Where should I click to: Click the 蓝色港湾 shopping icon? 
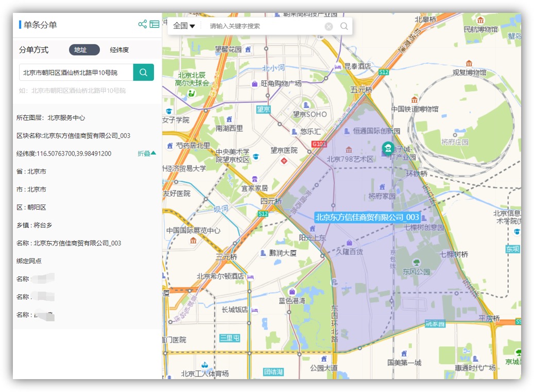click(x=292, y=292)
